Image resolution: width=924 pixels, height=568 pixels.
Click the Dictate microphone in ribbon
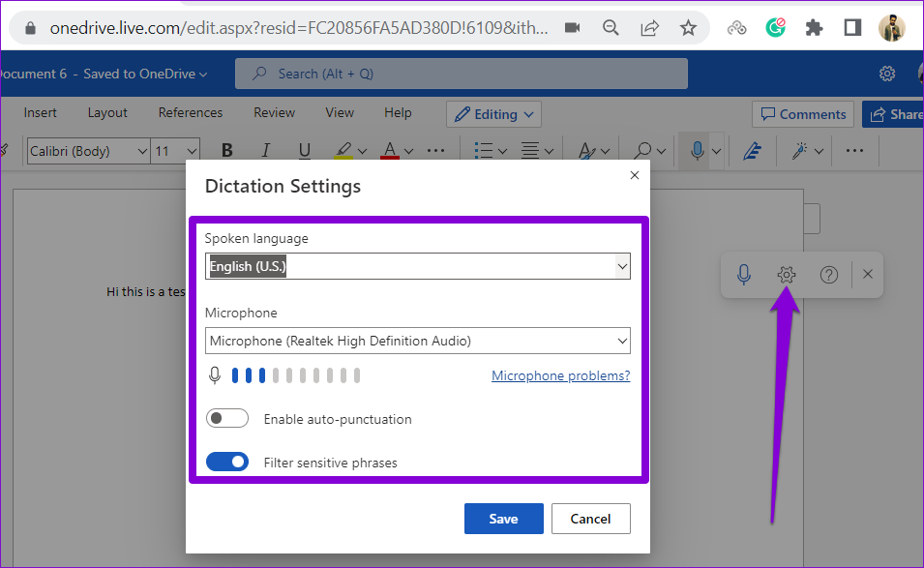[697, 151]
